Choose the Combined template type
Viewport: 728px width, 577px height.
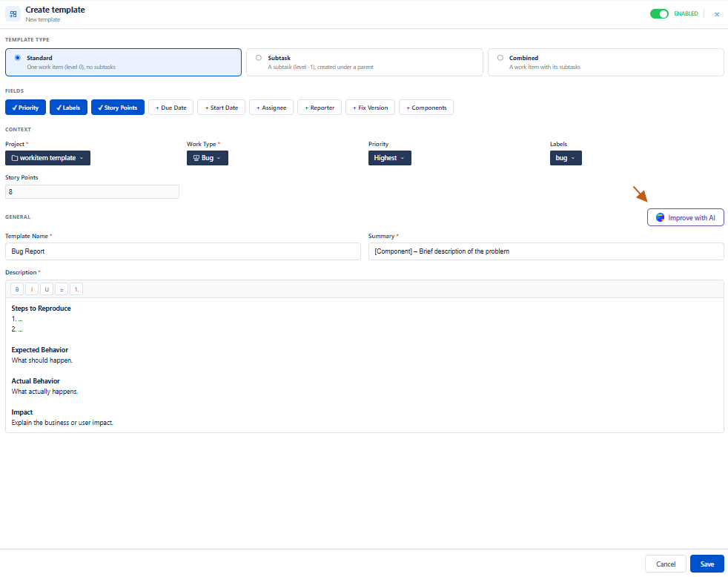pyautogui.click(x=606, y=62)
